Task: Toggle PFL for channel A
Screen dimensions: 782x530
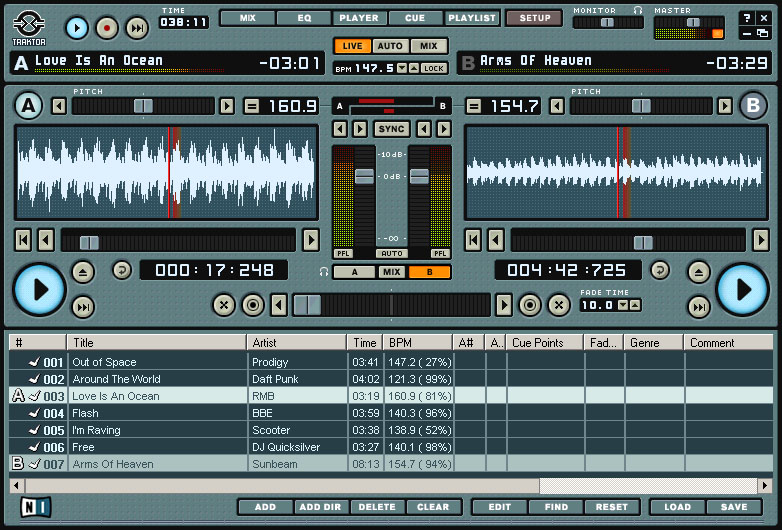Action: (x=343, y=253)
